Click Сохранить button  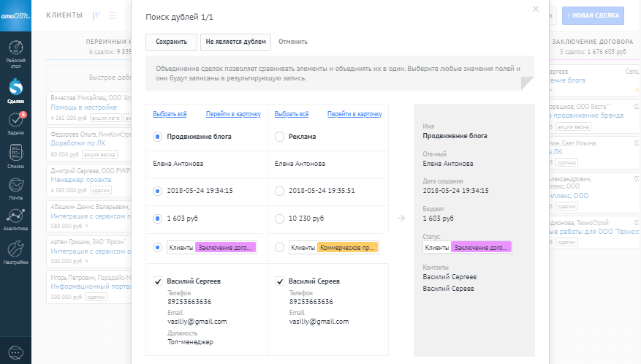[x=171, y=42]
